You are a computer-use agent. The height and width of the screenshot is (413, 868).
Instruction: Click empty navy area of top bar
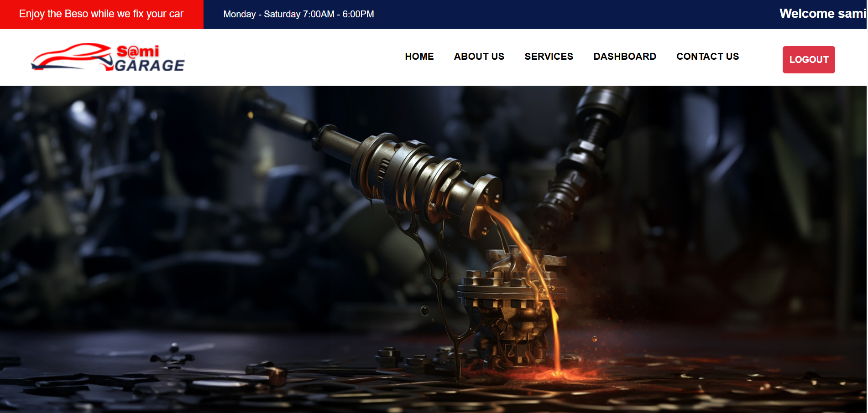tap(570, 14)
